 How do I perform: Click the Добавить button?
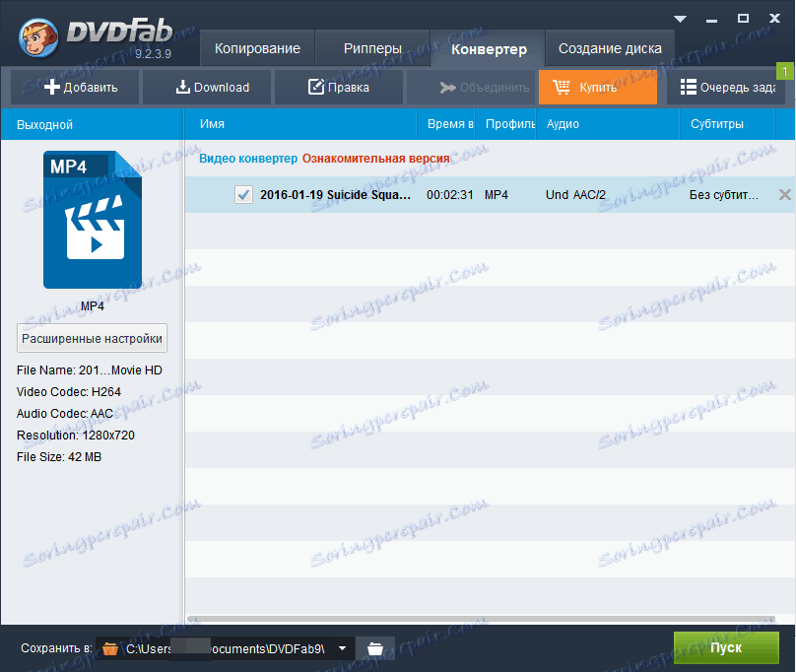(x=75, y=88)
